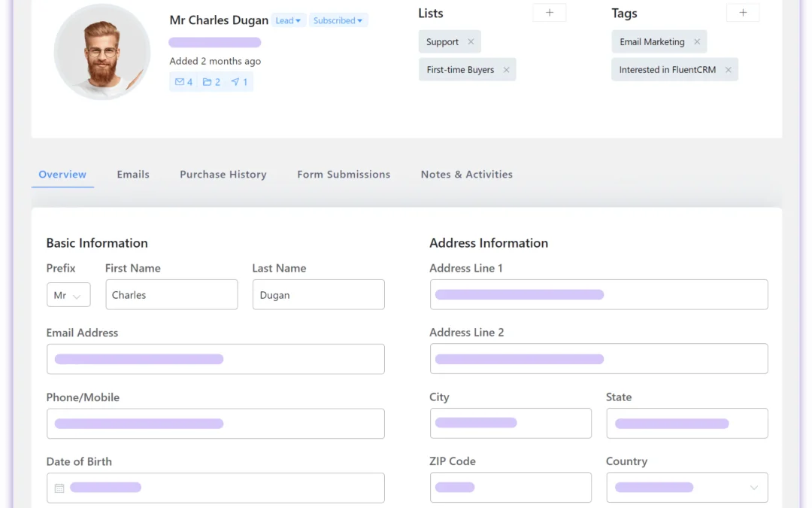Remove the Email Marketing tag

point(697,41)
